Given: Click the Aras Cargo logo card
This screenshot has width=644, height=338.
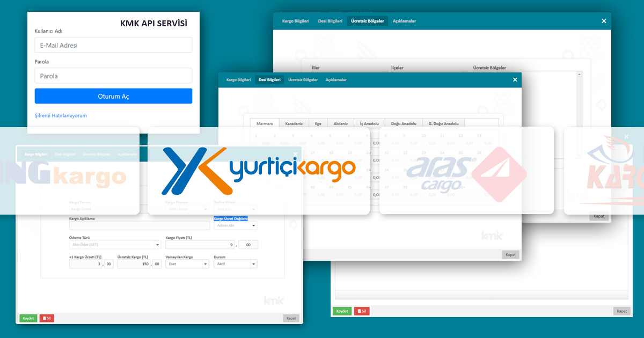Looking at the screenshot, I should [466, 171].
